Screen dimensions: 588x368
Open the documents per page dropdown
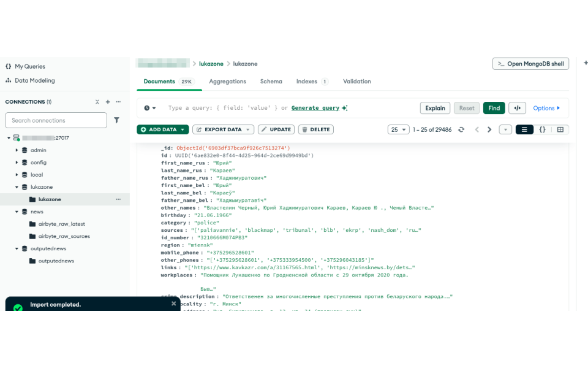point(399,129)
